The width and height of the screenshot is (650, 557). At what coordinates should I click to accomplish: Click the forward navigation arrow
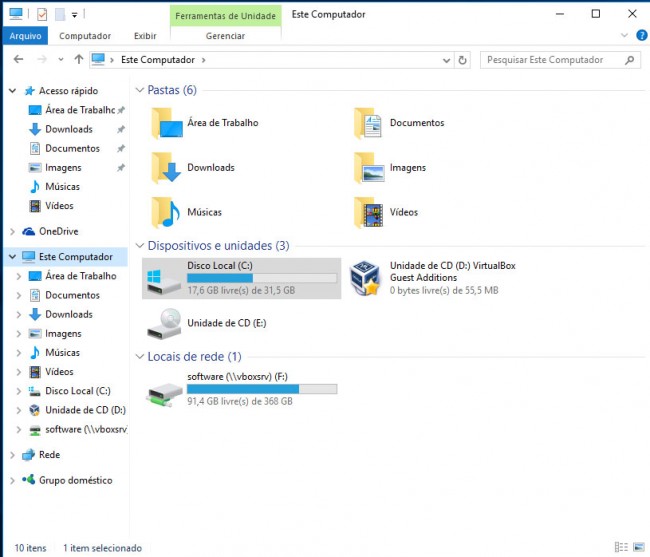pos(41,60)
